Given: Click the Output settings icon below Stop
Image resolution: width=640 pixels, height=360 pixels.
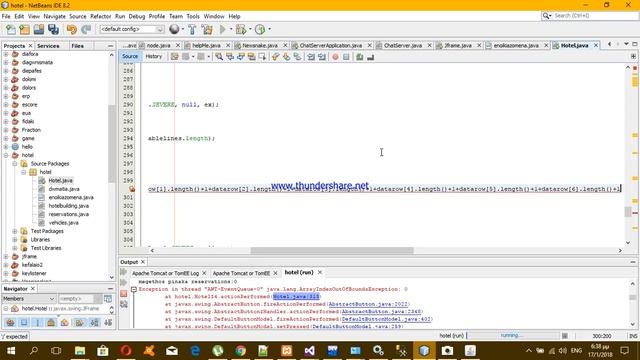Looking at the screenshot, I should point(124,304).
